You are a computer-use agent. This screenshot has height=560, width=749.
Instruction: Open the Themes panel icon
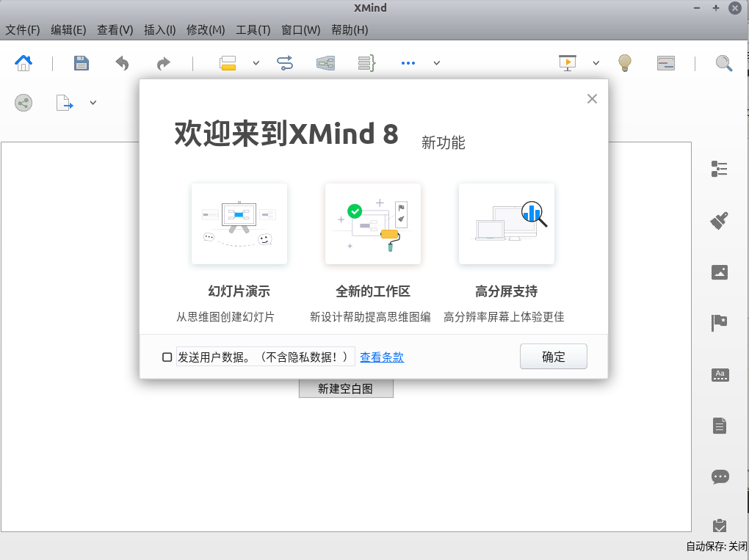pos(720,375)
